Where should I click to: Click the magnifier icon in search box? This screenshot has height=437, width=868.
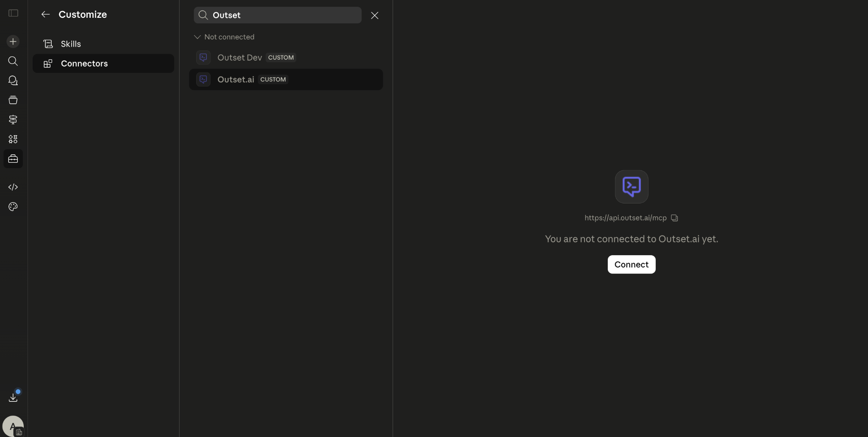tap(203, 15)
